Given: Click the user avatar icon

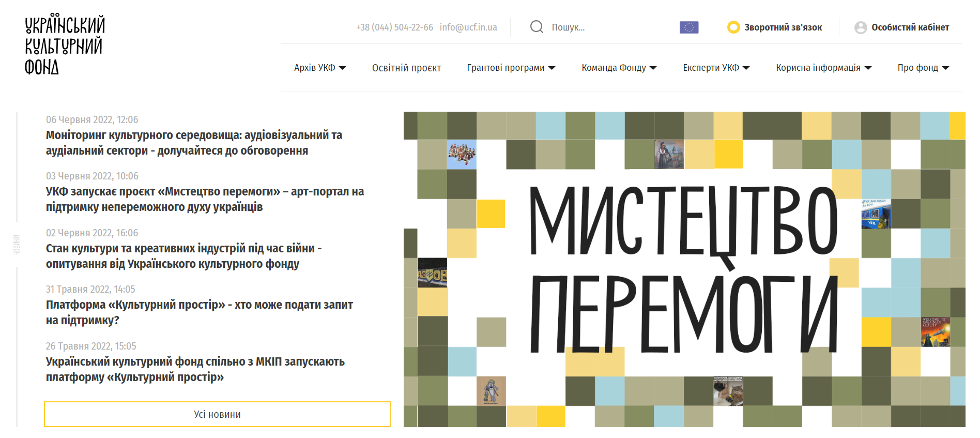Looking at the screenshot, I should point(860,27).
